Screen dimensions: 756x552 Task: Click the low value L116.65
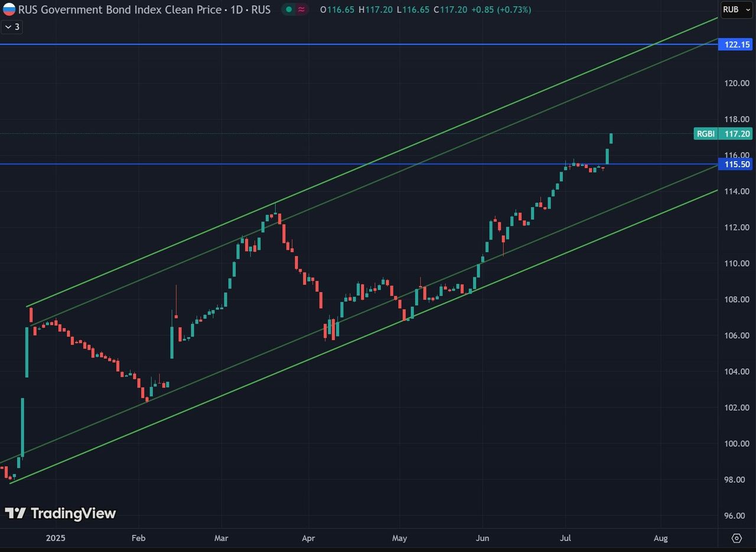(x=412, y=9)
